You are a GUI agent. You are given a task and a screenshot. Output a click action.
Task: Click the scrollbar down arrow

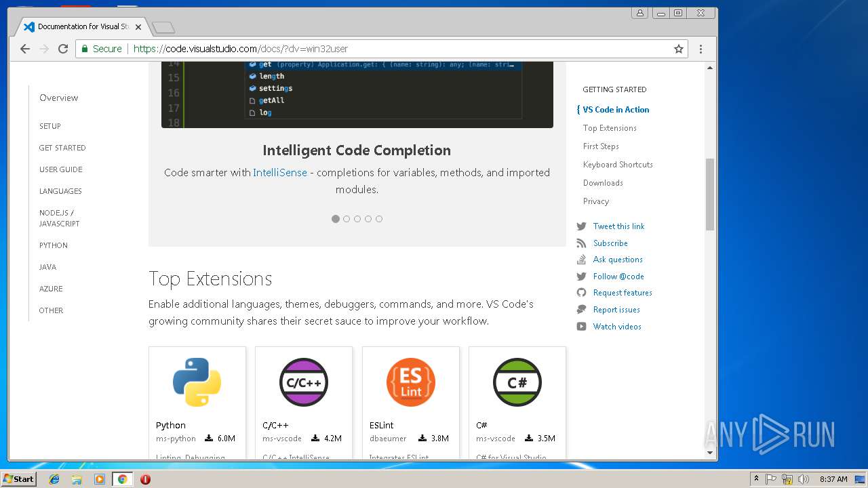[710, 452]
